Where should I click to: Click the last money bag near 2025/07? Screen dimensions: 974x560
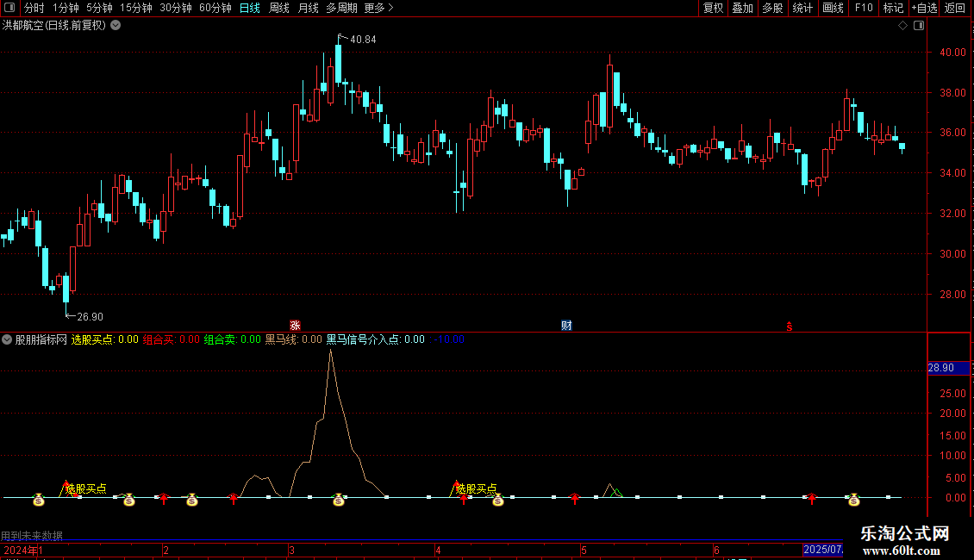click(x=854, y=499)
